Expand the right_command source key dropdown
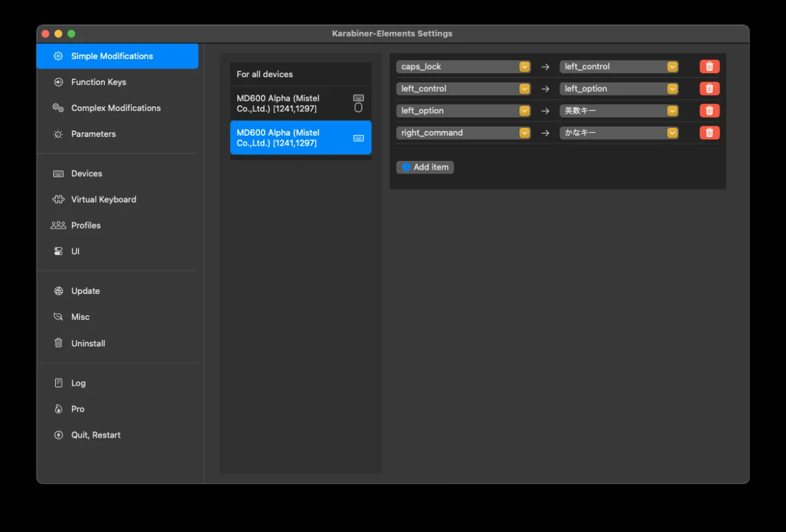 click(x=463, y=132)
